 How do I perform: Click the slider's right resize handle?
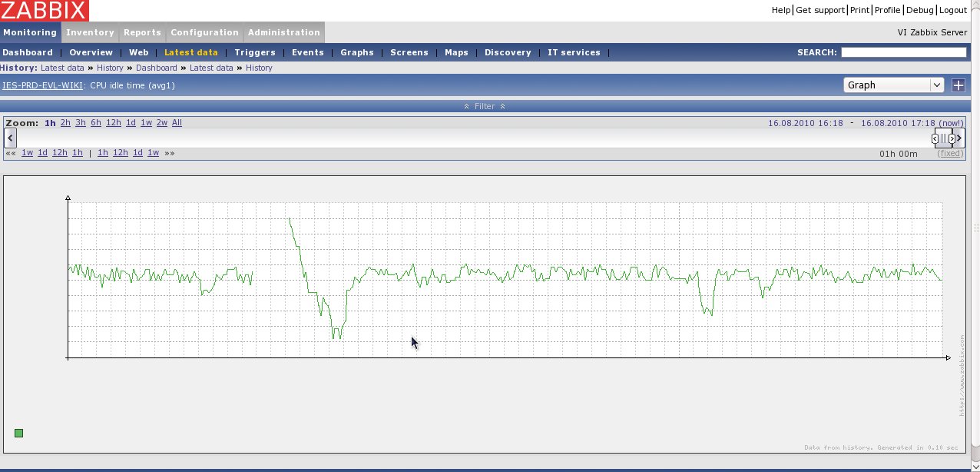[952, 138]
